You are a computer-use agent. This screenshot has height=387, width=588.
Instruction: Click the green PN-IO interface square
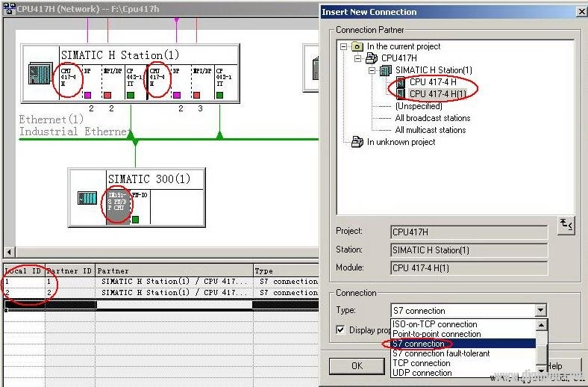[136, 220]
